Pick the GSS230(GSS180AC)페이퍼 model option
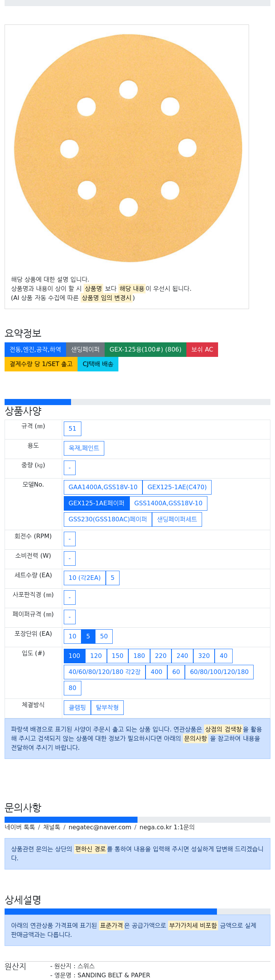This screenshot has width=275, height=980. click(108, 519)
